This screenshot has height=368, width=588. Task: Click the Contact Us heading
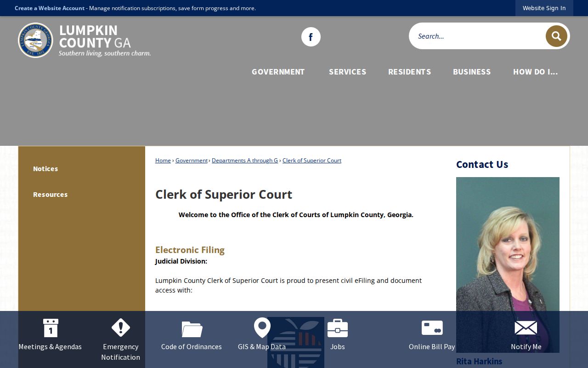[x=482, y=164]
